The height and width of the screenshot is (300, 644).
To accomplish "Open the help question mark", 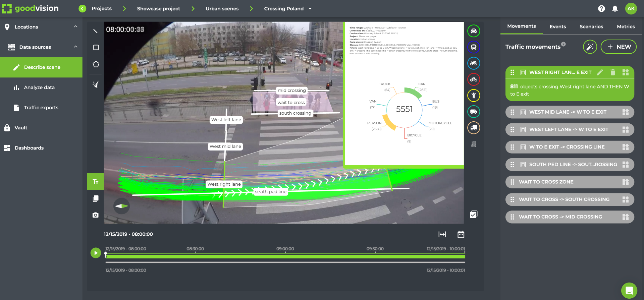I will tap(601, 9).
